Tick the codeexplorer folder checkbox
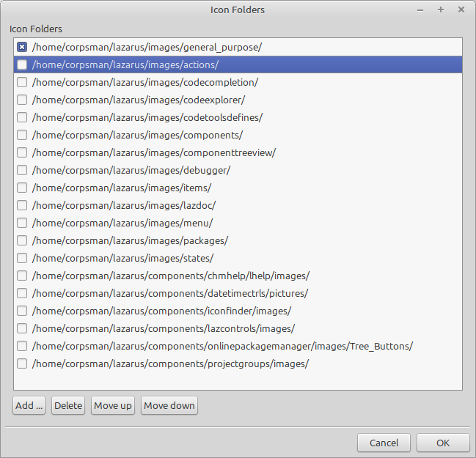 (x=22, y=100)
